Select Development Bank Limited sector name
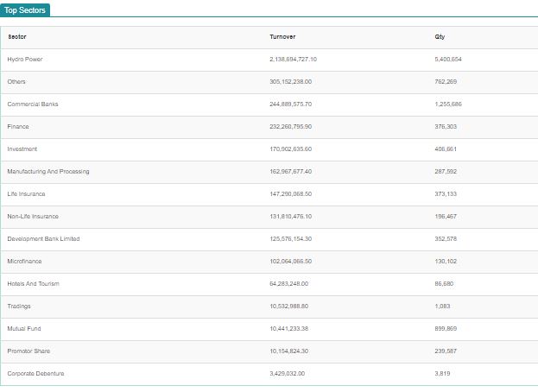 (x=43, y=238)
